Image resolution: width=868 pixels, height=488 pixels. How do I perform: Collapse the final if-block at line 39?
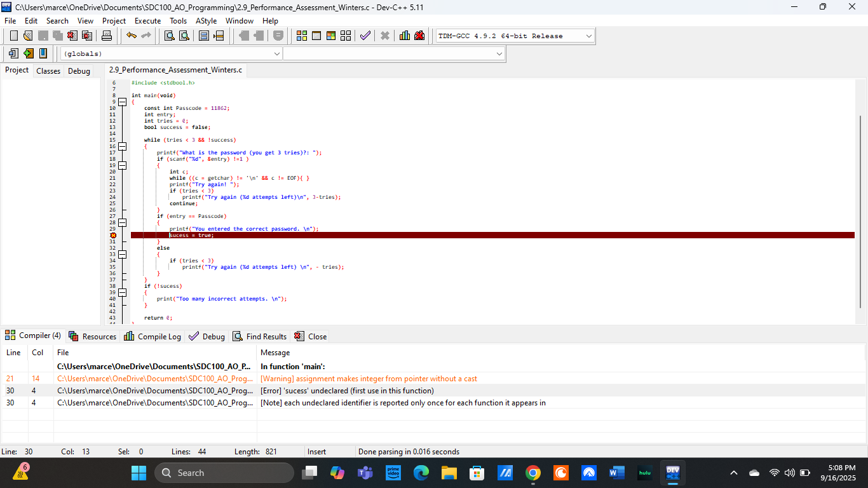pos(123,292)
